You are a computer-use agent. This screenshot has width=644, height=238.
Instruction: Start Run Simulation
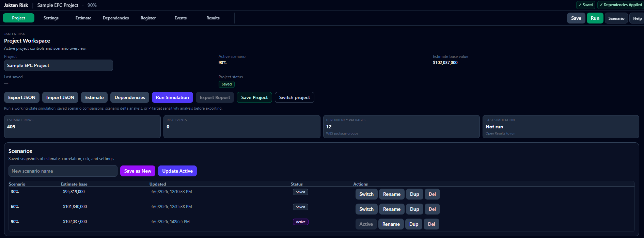(x=172, y=97)
